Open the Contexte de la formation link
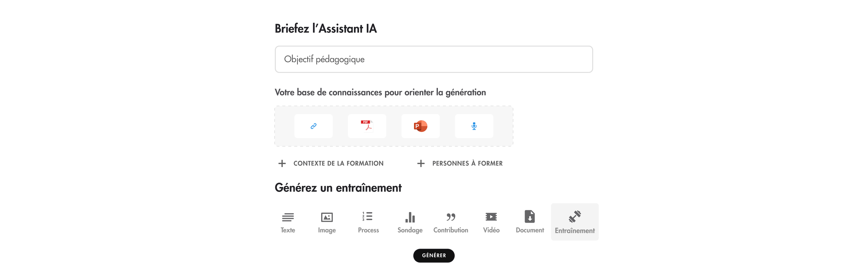Image resolution: width=868 pixels, height=278 pixels. tap(338, 163)
